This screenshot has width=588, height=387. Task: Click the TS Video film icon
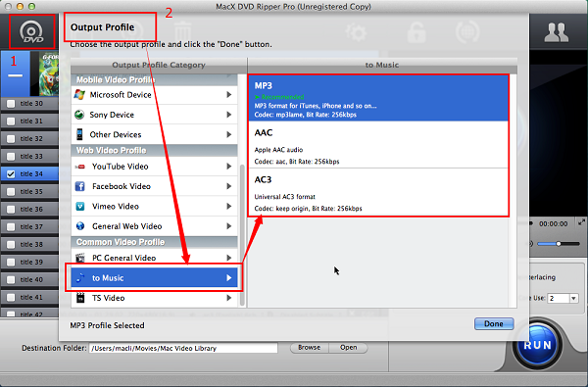[80, 298]
